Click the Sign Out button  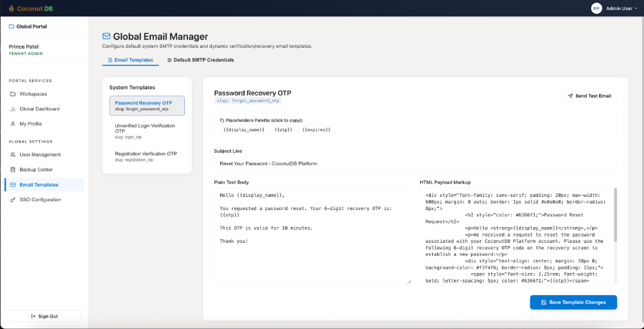coord(45,316)
